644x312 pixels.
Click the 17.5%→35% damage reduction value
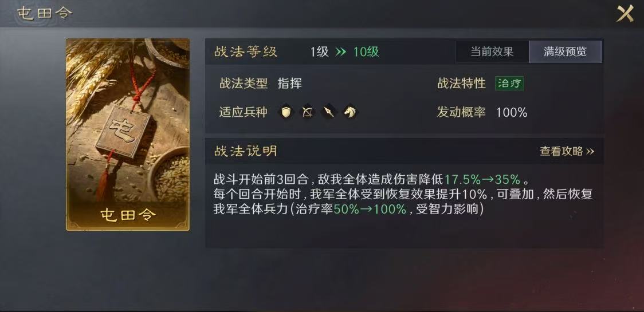pyautogui.click(x=482, y=179)
